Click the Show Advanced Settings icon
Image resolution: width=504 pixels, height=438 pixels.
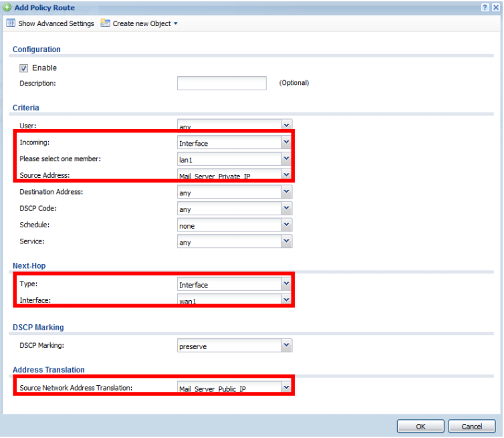(x=11, y=23)
